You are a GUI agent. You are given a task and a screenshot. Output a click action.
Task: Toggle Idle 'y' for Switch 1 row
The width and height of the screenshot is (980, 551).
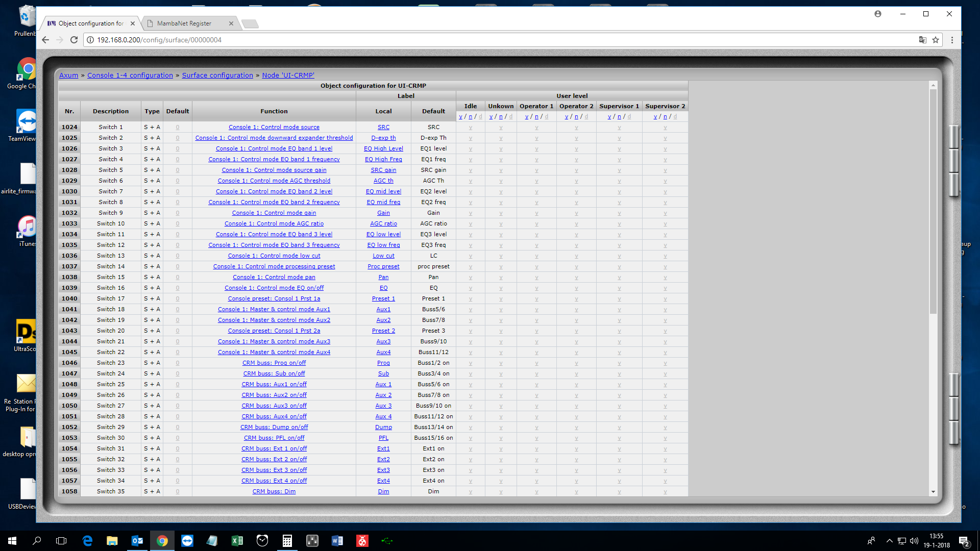471,128
